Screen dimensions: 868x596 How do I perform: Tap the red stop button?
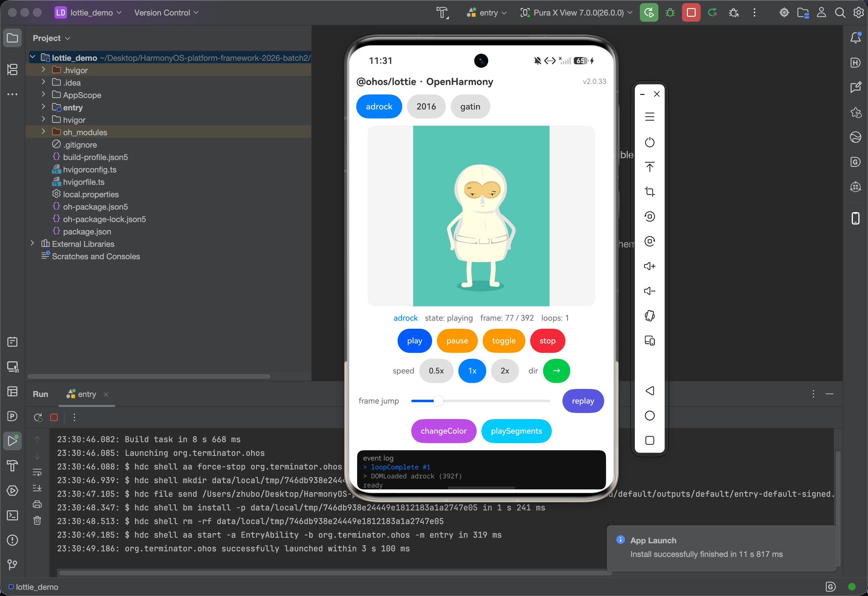click(x=547, y=340)
